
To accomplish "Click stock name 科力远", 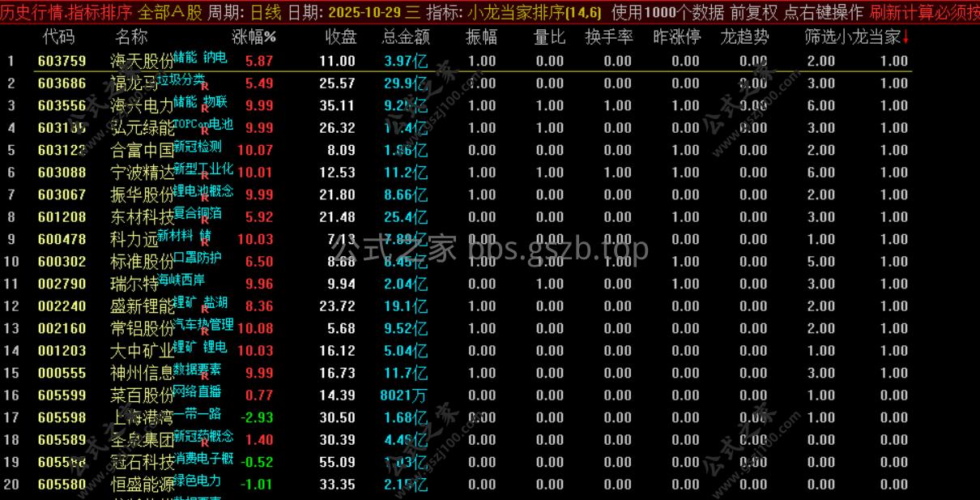I will pyautogui.click(x=134, y=239).
